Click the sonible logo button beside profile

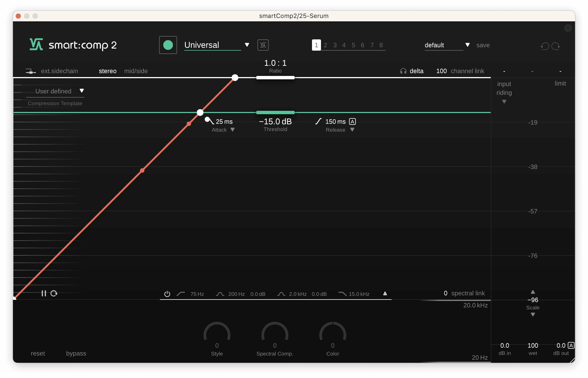[x=263, y=45]
